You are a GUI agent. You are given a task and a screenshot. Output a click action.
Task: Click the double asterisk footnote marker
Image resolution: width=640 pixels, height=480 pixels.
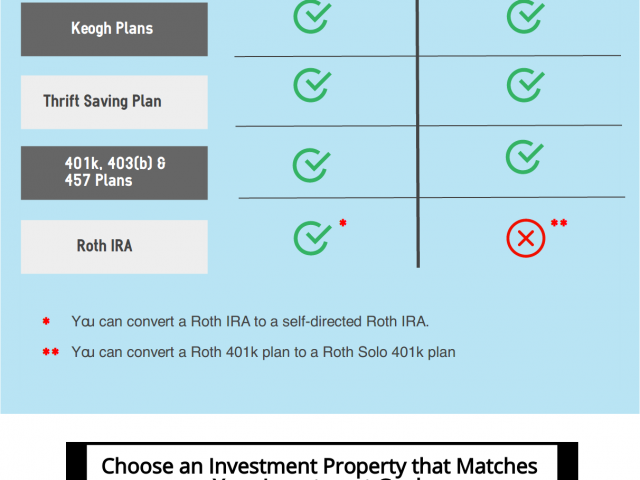coord(51,352)
